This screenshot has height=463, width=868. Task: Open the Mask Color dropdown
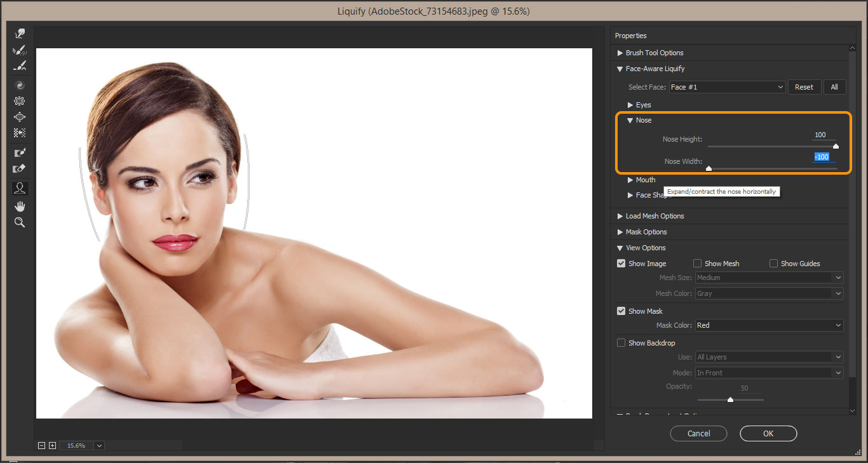point(770,325)
